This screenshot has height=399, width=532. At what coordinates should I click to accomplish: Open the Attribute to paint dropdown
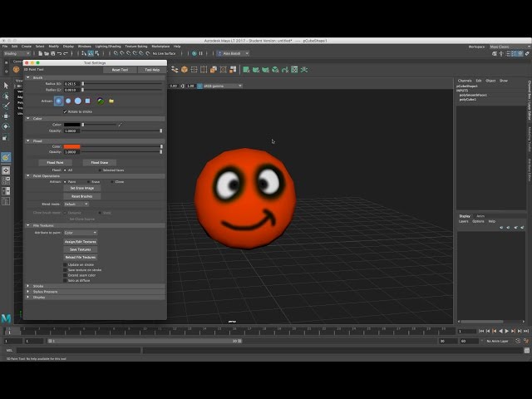pos(81,233)
